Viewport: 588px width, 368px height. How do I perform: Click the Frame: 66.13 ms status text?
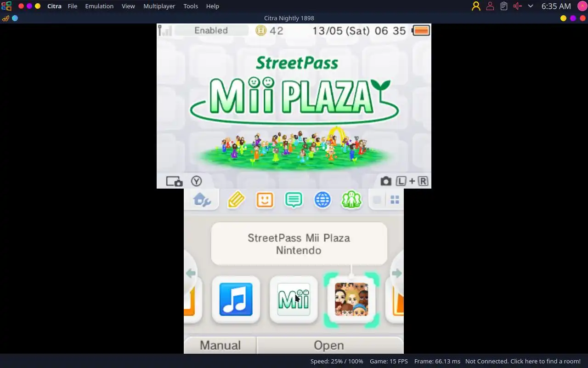[437, 361]
